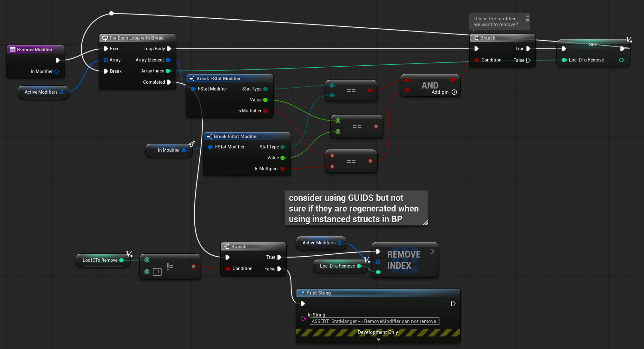The width and height of the screenshot is (644, 349).
Task: Select the GUIDS comment box text
Action: [354, 208]
